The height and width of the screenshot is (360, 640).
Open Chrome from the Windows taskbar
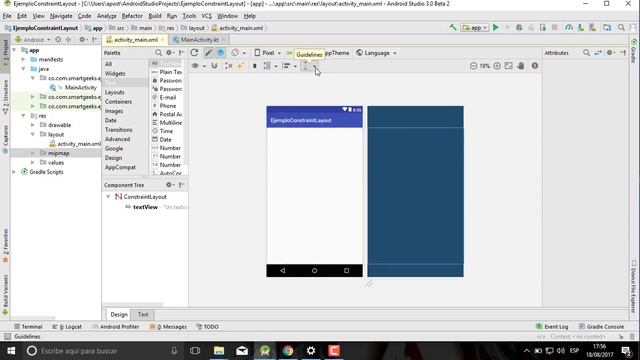[x=288, y=351]
